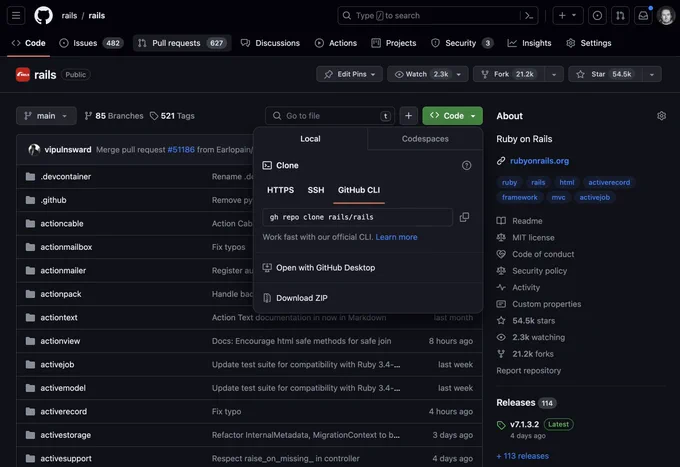Viewport: 680px width, 467px height.
Task: Open the notifications inbox icon
Action: click(643, 16)
